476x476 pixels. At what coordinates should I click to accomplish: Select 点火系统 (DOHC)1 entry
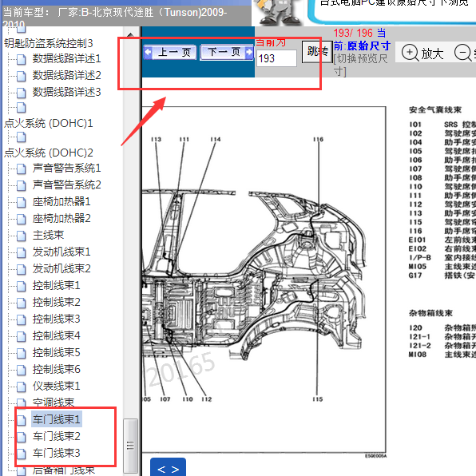(x=48, y=123)
